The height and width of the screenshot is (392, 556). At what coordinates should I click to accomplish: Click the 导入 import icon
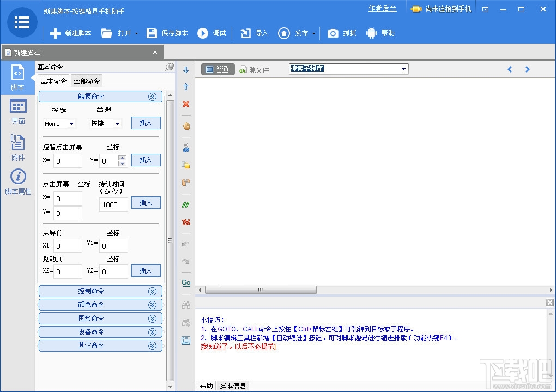tap(246, 33)
